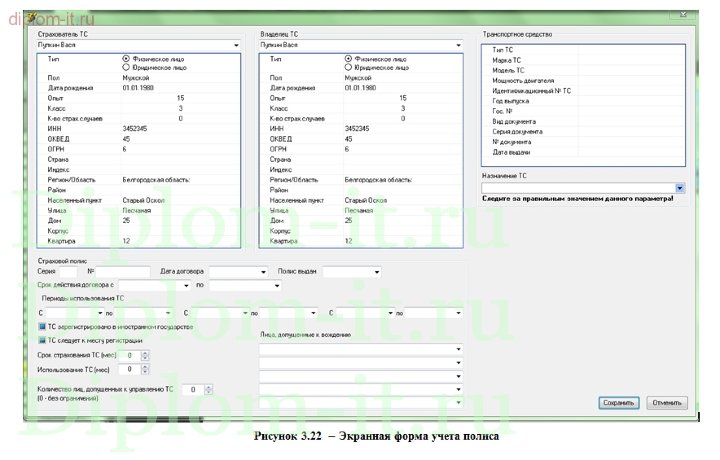Open first Периоды использования ТС start date dropdown
The image size is (720, 460).
(100, 313)
